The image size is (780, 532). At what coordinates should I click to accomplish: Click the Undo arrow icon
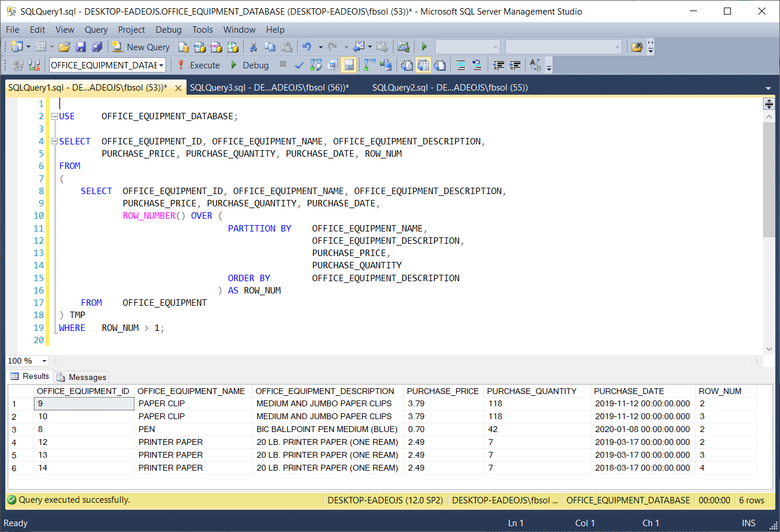(x=307, y=47)
